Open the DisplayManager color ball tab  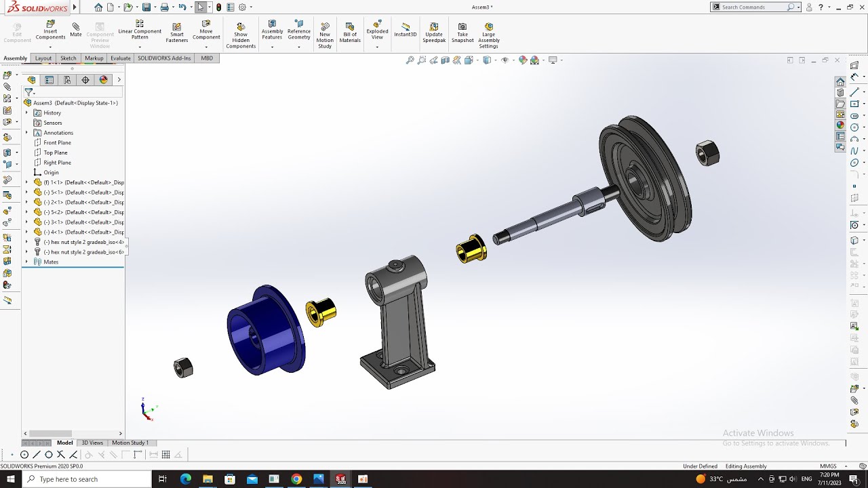pos(103,80)
